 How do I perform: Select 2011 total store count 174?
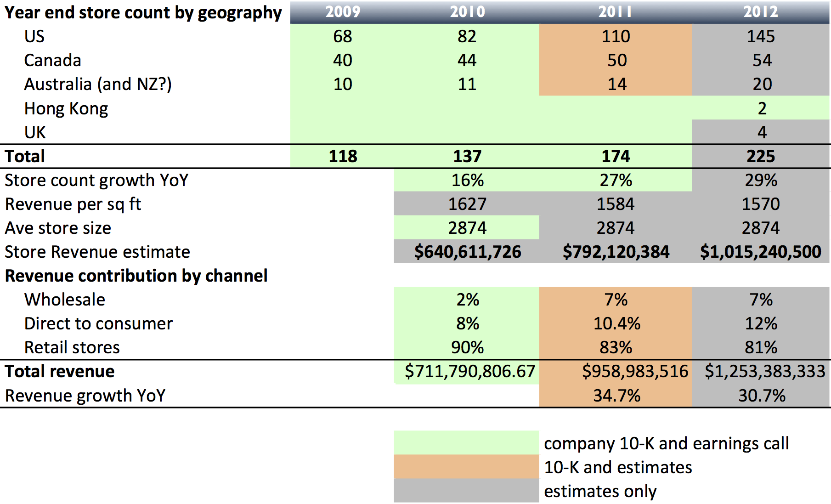pos(616,156)
